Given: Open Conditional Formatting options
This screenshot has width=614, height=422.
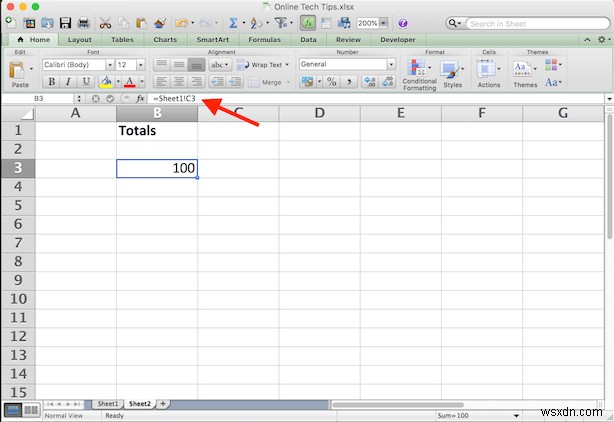Looking at the screenshot, I should [419, 75].
